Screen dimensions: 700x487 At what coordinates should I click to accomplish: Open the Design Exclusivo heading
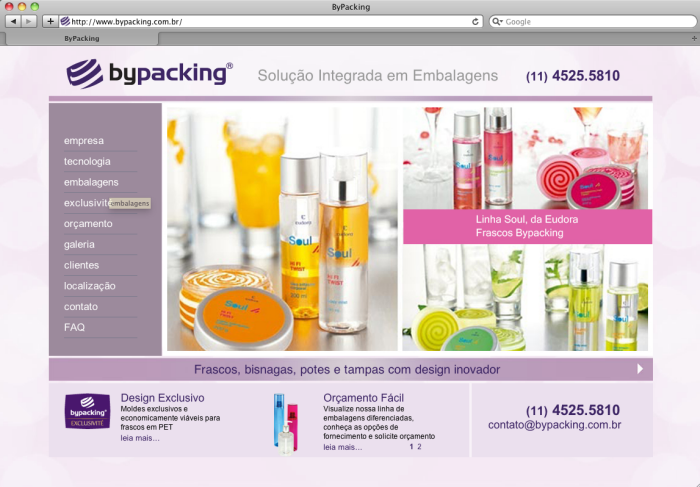162,398
